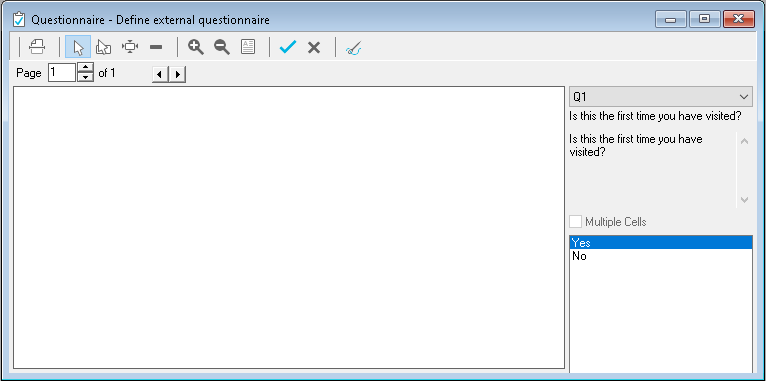This screenshot has height=381, width=766.
Task: Click the page view document icon
Action: (248, 47)
